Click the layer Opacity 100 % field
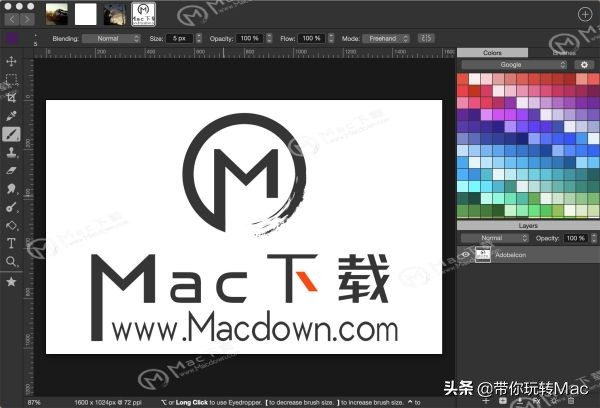The width and height of the screenshot is (600, 408). pos(575,238)
